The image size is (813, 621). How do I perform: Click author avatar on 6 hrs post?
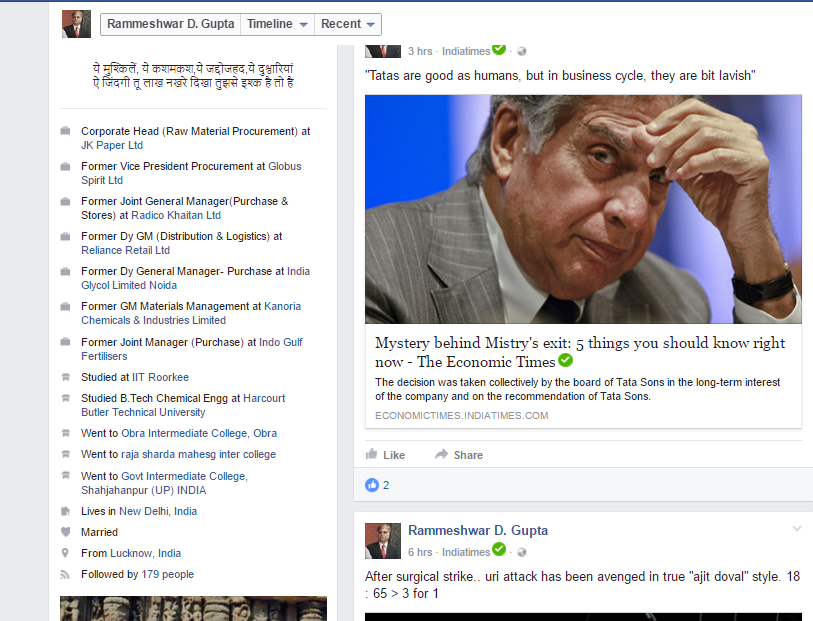click(x=383, y=541)
